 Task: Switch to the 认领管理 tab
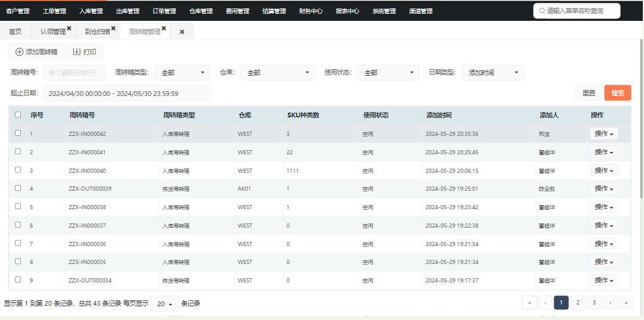(53, 32)
